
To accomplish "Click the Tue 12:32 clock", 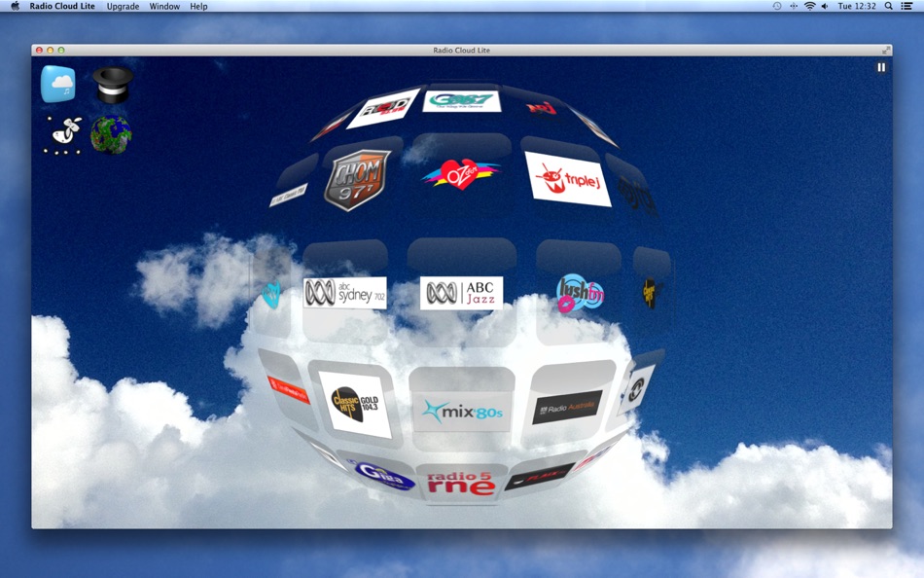I will [x=857, y=6].
